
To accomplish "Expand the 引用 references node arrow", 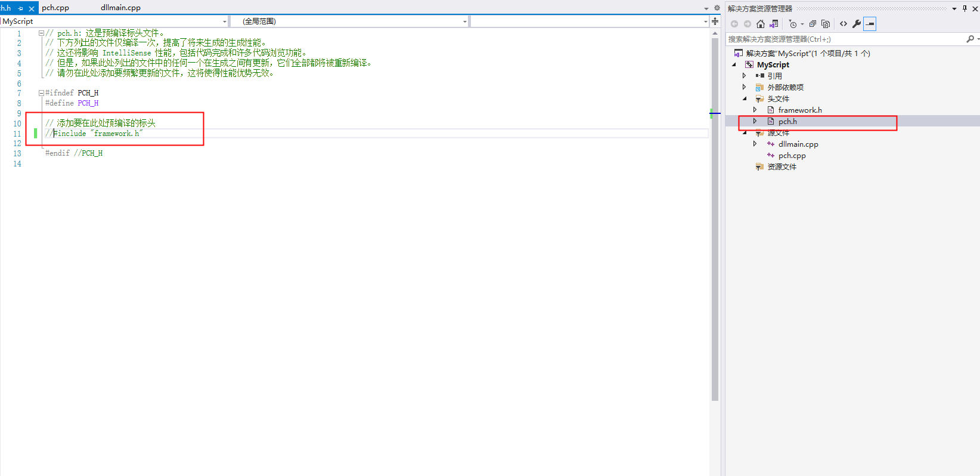I will tap(744, 76).
